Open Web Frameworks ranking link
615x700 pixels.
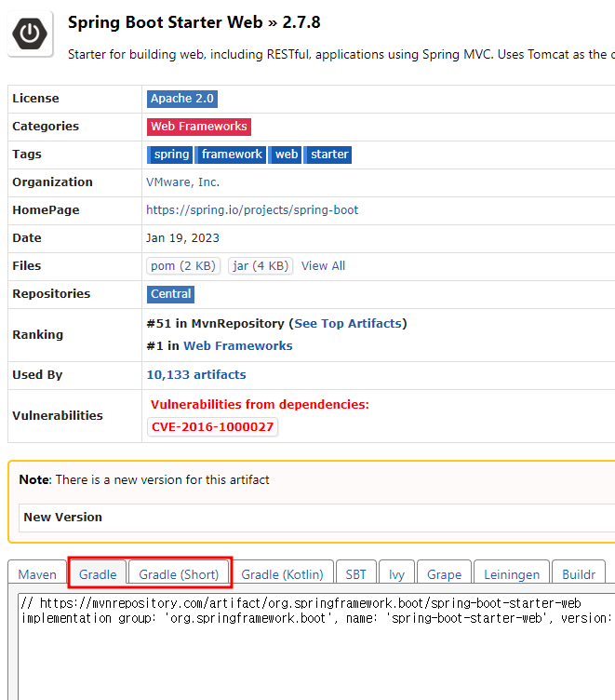point(238,346)
